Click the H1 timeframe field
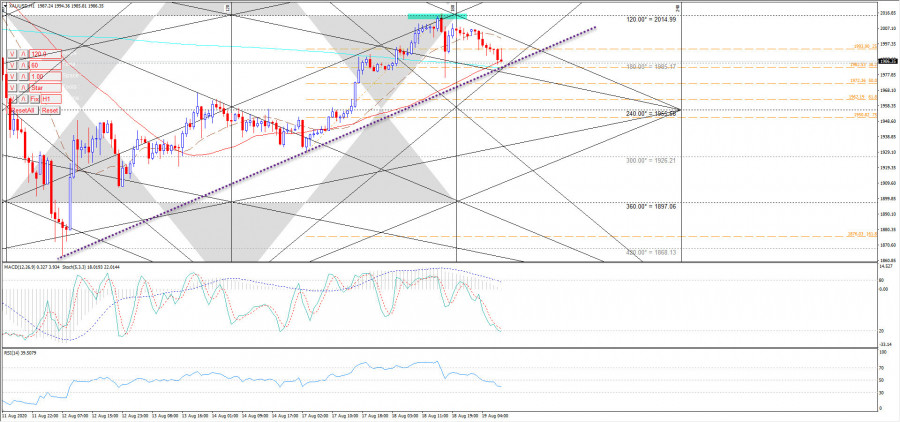Screen dimensions: 900x422 [x=51, y=99]
